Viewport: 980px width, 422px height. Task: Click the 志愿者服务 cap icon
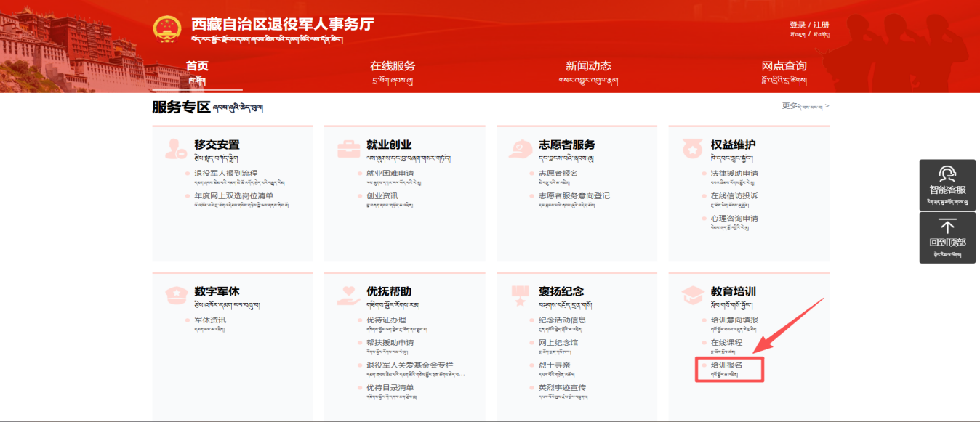(520, 149)
